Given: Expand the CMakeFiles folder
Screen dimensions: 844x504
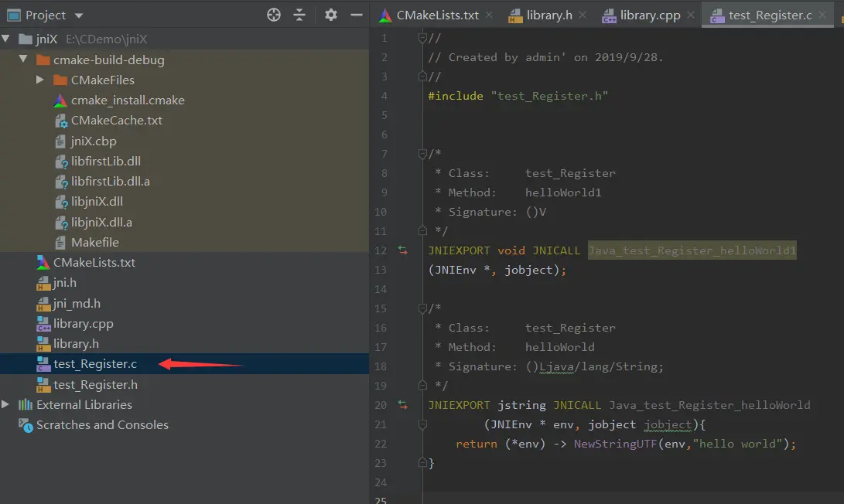Looking at the screenshot, I should coord(39,80).
